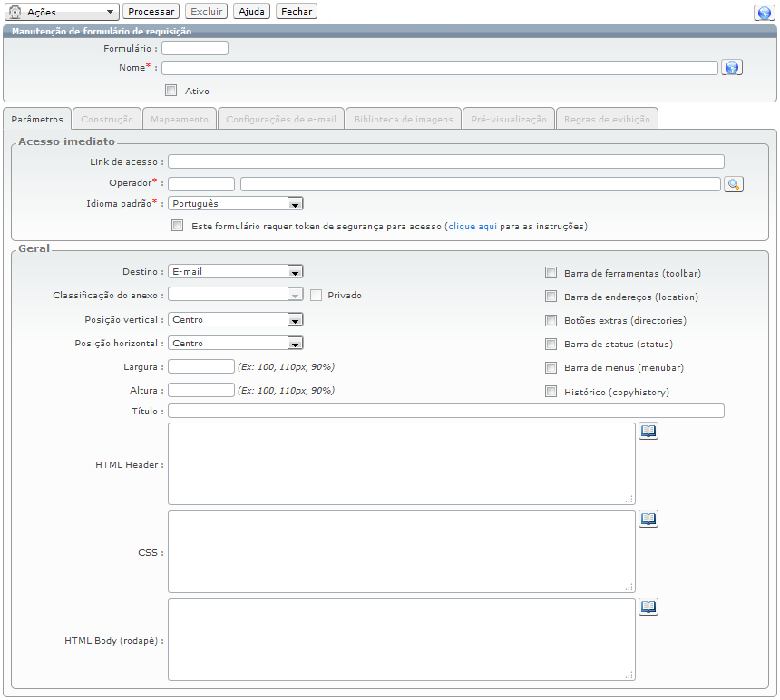This screenshot has width=780, height=700.
Task: Click the Fechar button
Action: (297, 11)
